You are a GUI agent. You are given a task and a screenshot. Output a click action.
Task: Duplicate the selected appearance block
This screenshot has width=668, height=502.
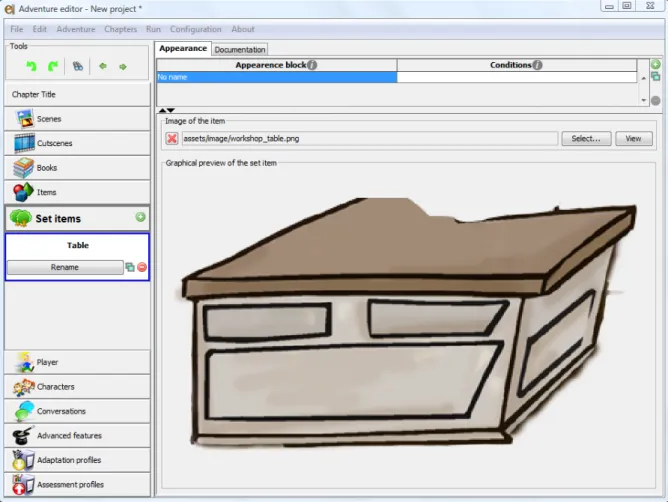[656, 76]
